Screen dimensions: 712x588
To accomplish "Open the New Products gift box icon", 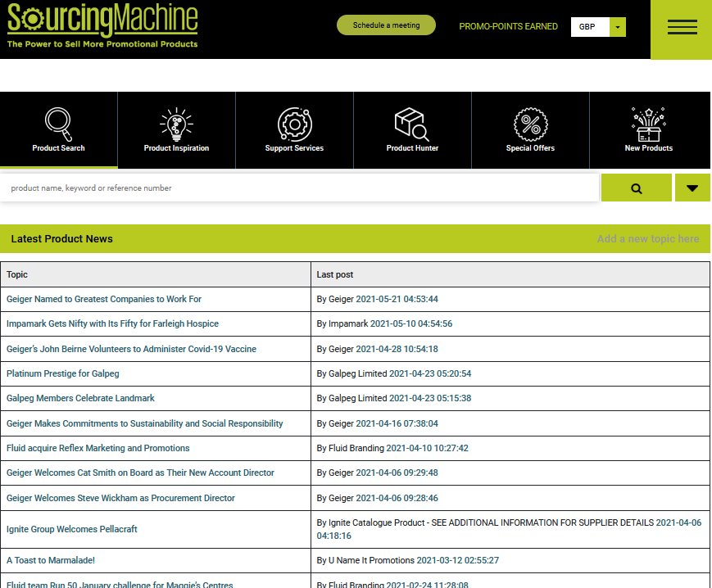I will 648,124.
